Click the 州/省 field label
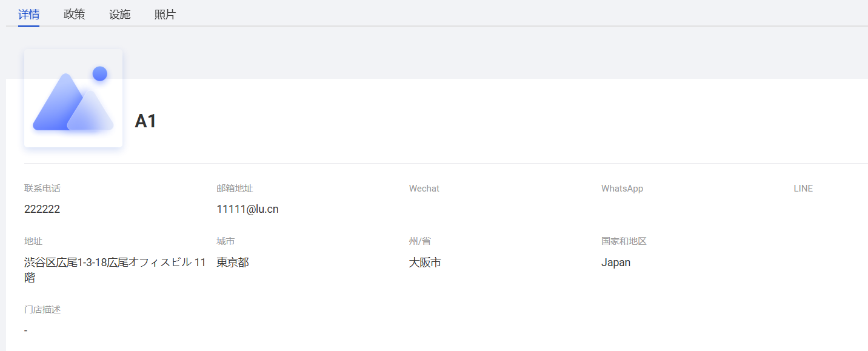This screenshot has width=868, height=351. [x=419, y=241]
